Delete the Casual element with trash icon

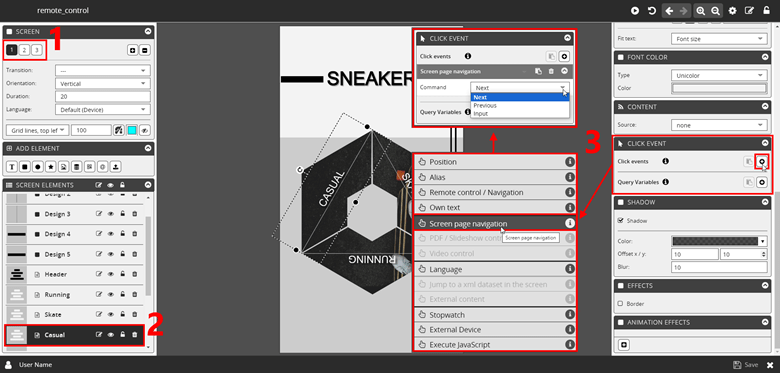(x=134, y=335)
